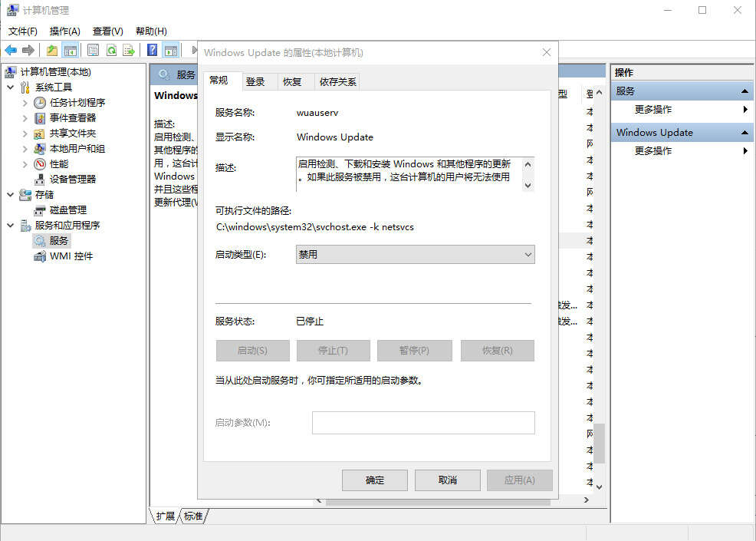This screenshot has width=756, height=541.
Task: Click the 启动参数(M) input field
Action: tap(423, 423)
